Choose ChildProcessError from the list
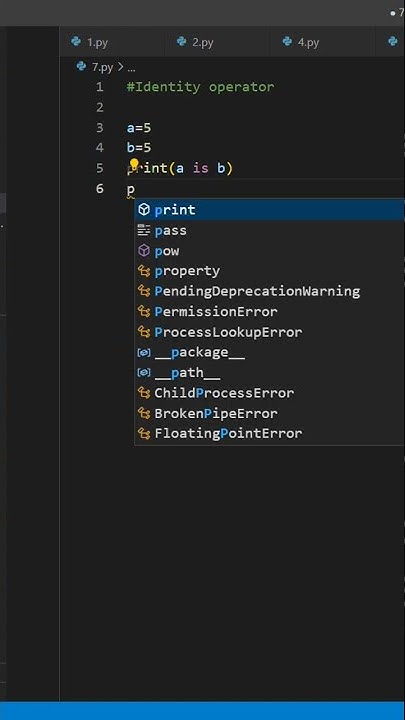405x720 pixels. [269, 393]
